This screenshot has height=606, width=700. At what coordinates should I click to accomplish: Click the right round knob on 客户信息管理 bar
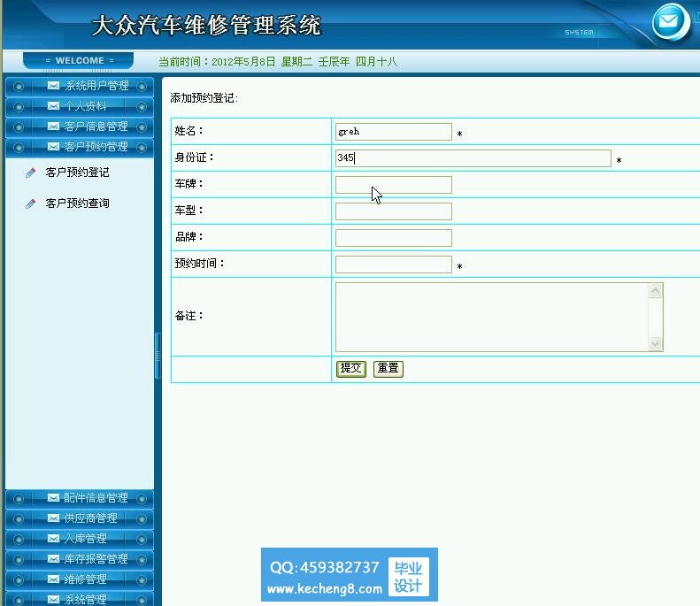[x=142, y=127]
